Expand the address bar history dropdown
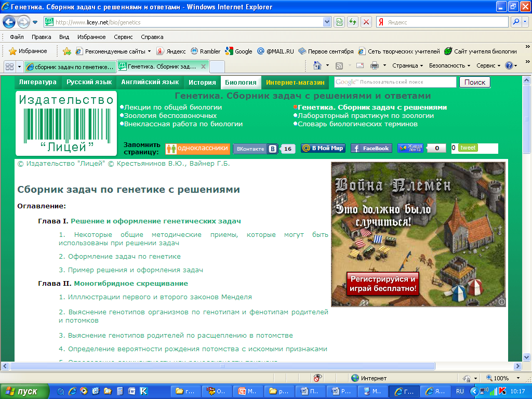Viewport: 532px width, 399px height. pos(326,22)
